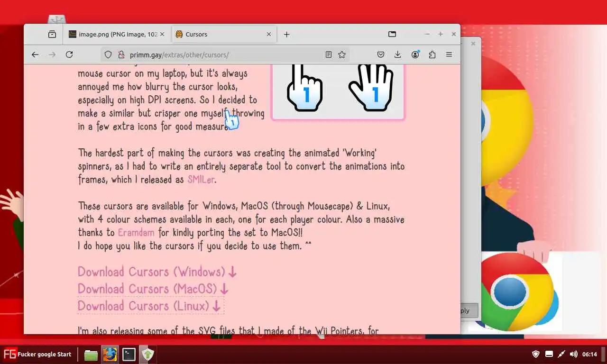Click Download Cursors (MacOS) link
Viewport: 607px width, 364px height.
pos(153,289)
